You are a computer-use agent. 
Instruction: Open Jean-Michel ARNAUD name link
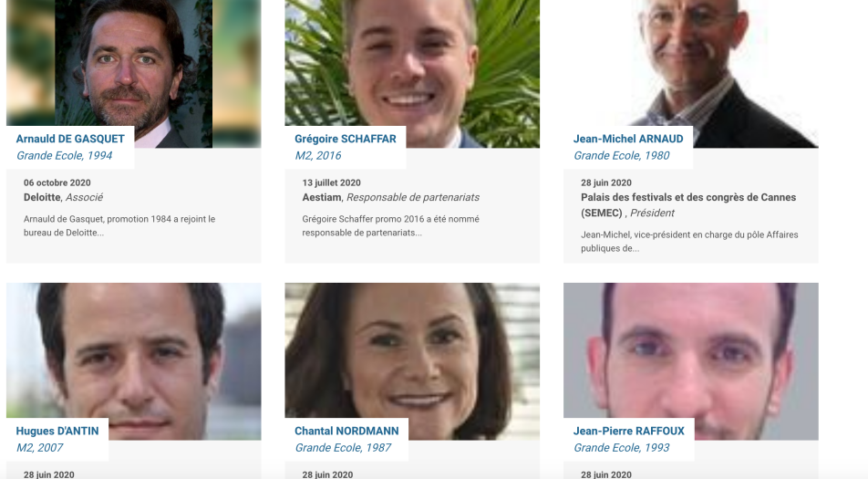[x=628, y=139]
